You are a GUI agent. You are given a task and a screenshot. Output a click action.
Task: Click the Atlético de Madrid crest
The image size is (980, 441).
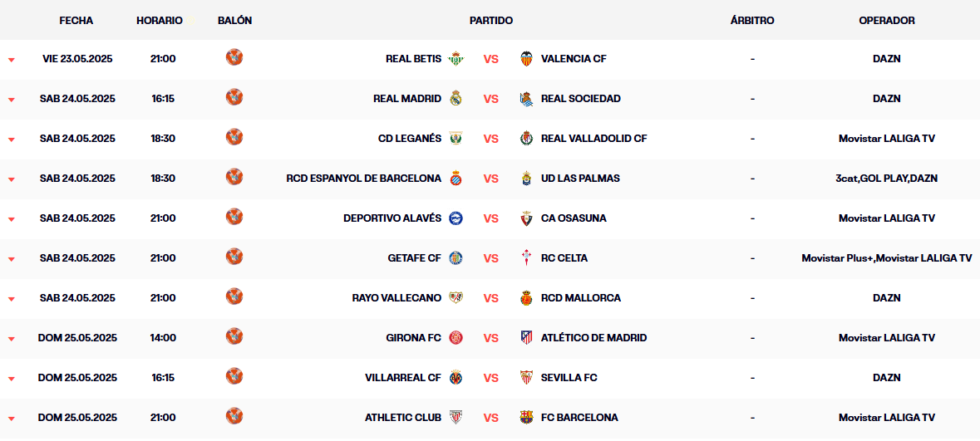pos(527,338)
